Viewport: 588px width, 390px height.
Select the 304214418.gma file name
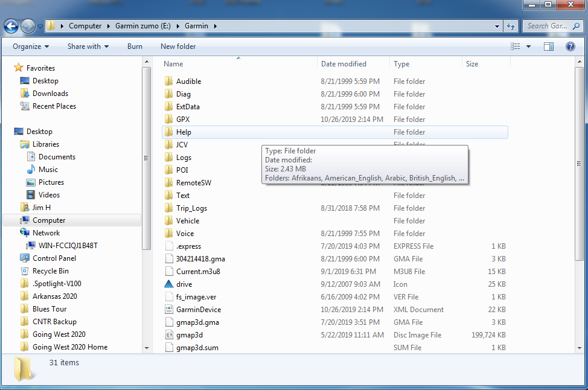200,259
